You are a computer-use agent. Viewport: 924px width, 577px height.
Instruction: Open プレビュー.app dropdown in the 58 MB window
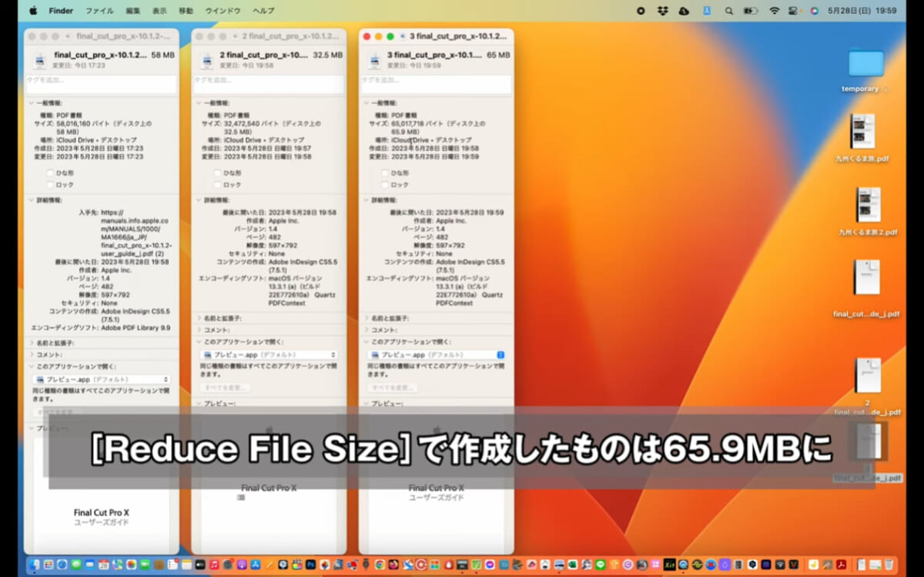(x=101, y=379)
